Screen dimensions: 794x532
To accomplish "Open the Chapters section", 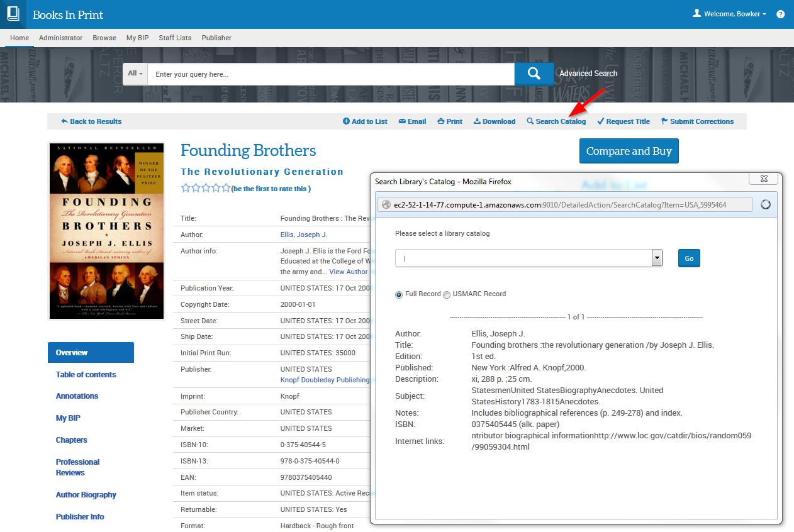I will [x=71, y=440].
